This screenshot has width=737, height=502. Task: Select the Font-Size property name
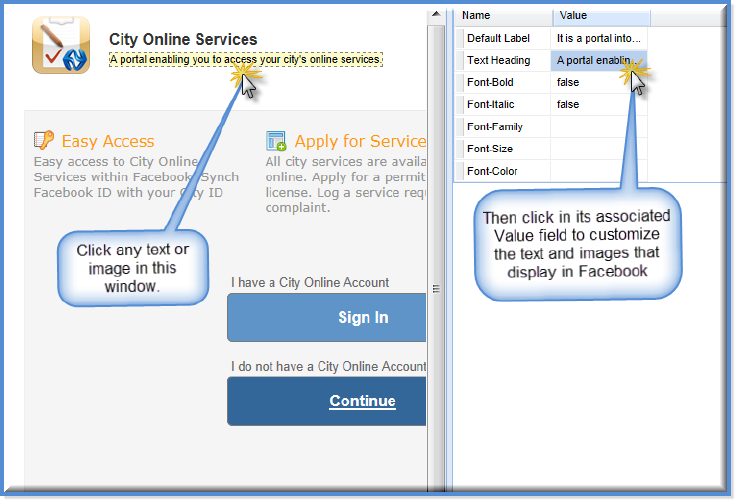point(490,149)
